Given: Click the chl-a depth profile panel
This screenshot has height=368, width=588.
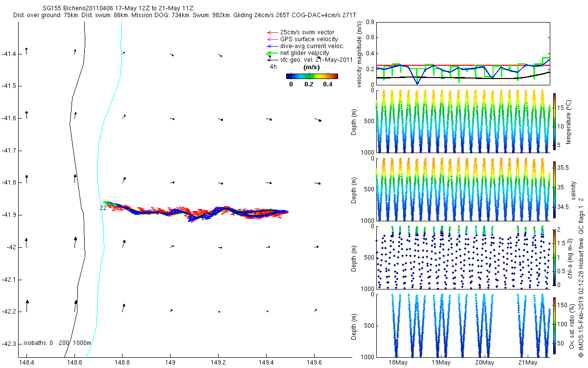Looking at the screenshot, I should [463, 257].
